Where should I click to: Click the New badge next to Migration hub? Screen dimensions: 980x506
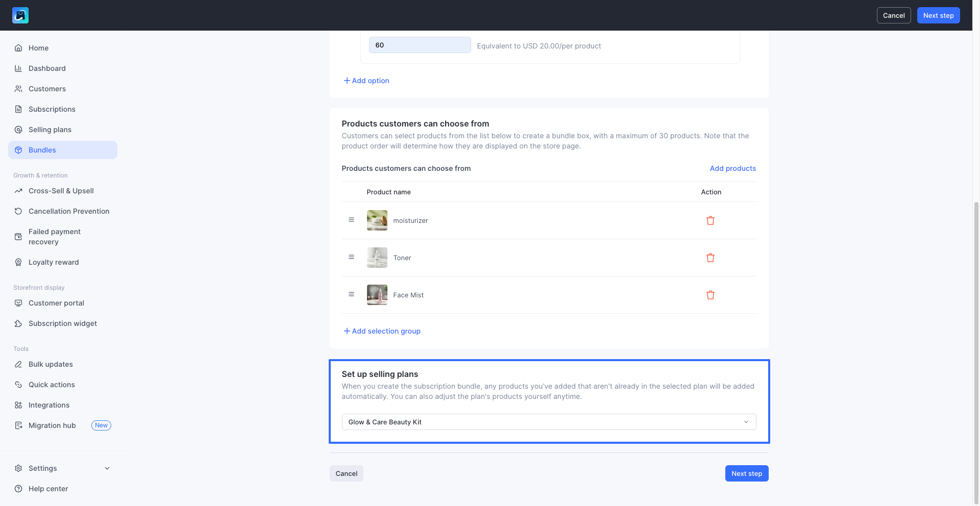101,425
